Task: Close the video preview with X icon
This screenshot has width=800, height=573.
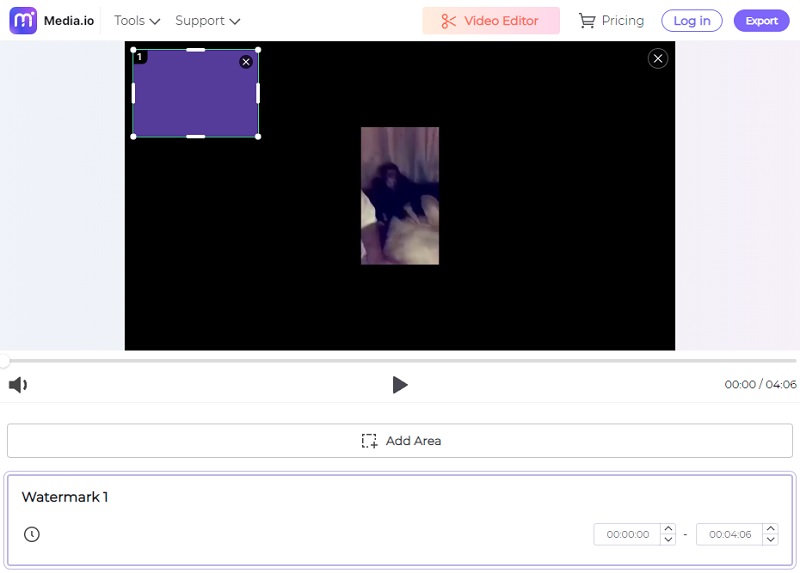Action: point(658,59)
